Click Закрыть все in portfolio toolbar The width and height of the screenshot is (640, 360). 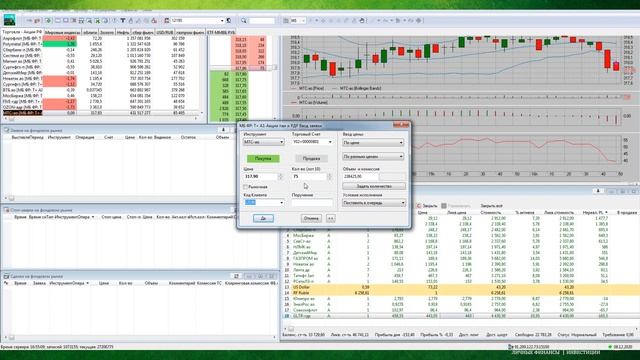point(491,206)
